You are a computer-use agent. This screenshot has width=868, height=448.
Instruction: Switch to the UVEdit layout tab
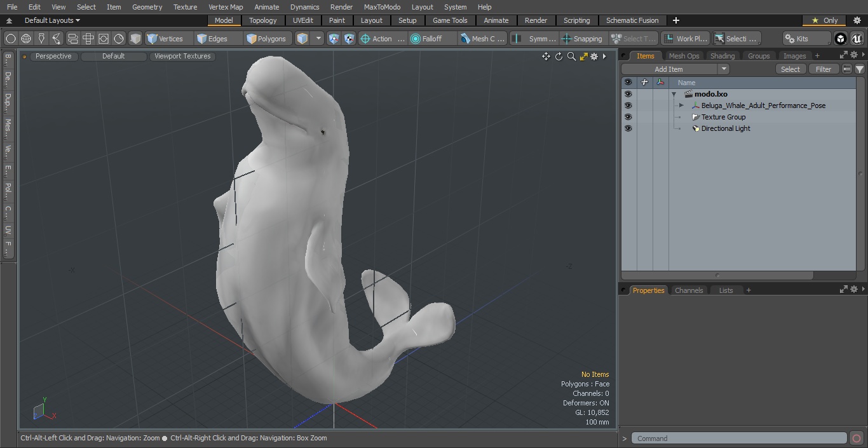[303, 20]
